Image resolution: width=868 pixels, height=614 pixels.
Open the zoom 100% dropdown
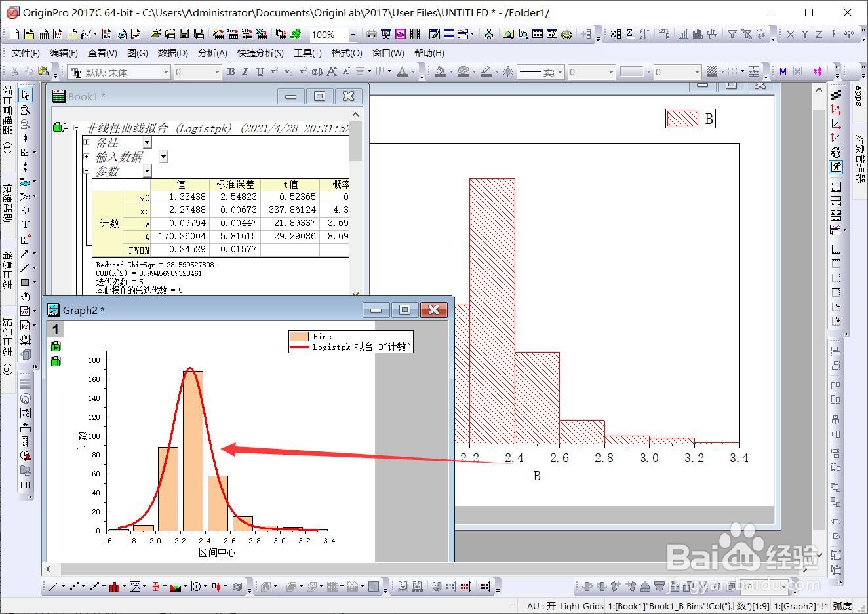[353, 35]
